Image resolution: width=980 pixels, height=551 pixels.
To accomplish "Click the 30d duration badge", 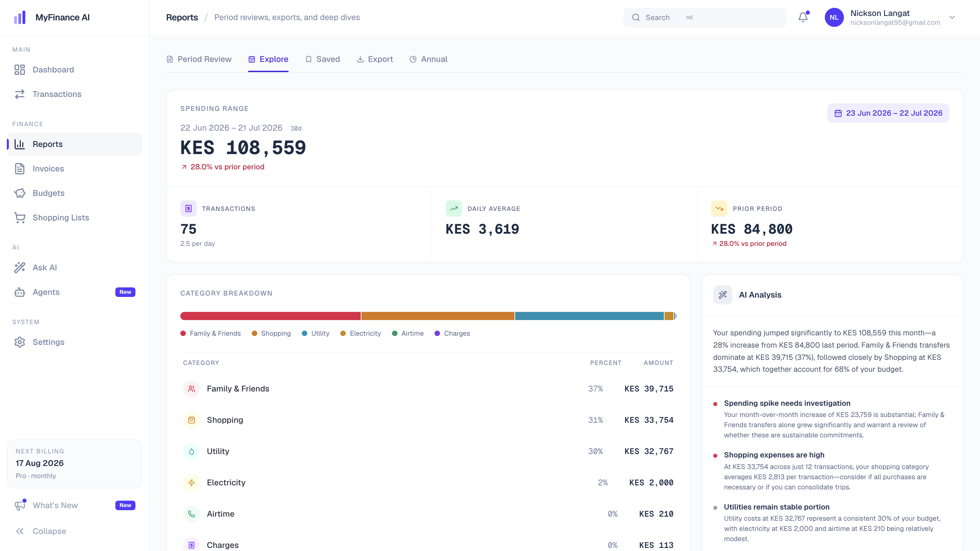I will (296, 129).
